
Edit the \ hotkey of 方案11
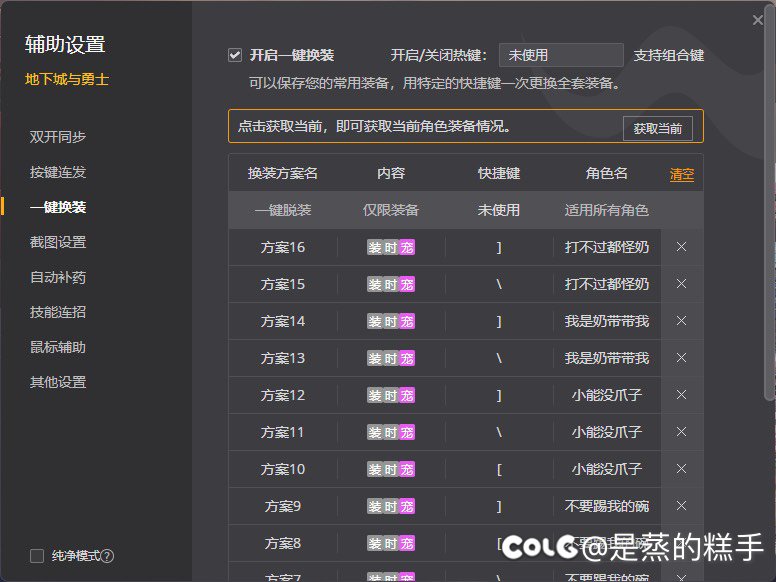click(499, 432)
